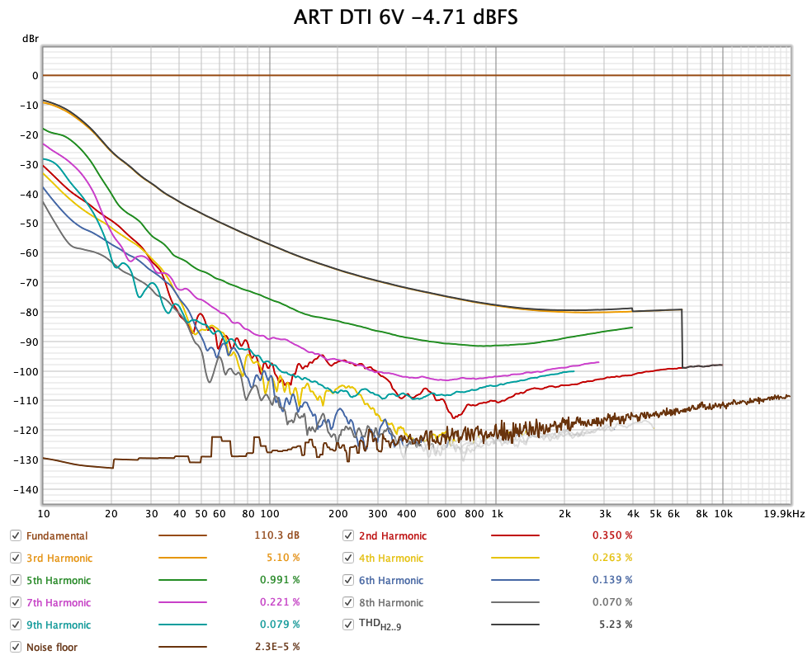Select the Fundamental legend label
The height and width of the screenshot is (660, 812).
tap(57, 536)
